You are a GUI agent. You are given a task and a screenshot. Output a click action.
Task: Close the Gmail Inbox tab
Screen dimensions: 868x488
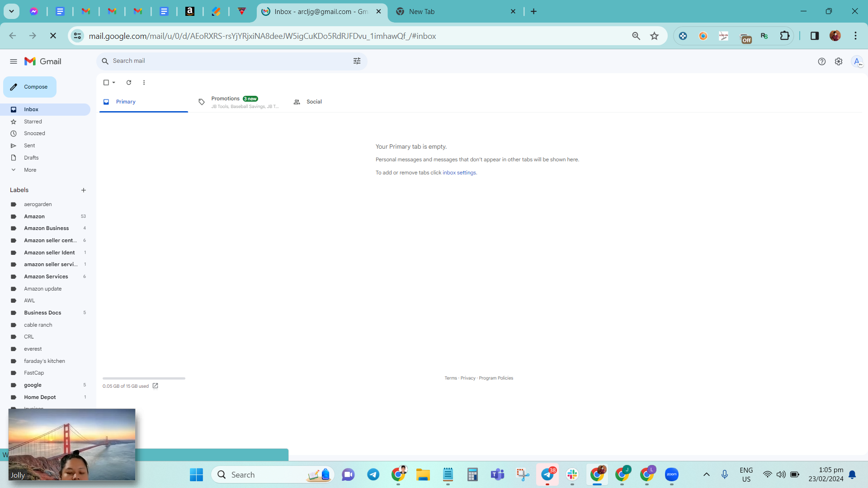click(379, 11)
